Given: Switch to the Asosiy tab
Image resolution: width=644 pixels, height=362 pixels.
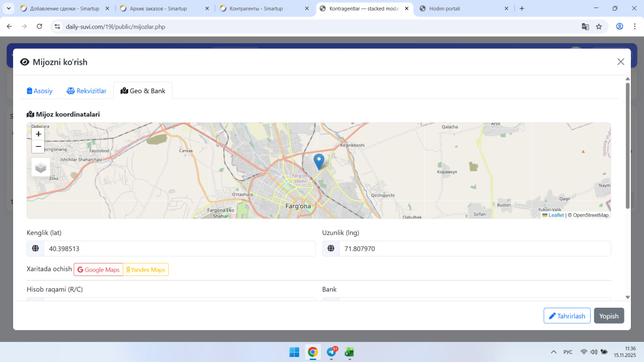Looking at the screenshot, I should point(40,91).
